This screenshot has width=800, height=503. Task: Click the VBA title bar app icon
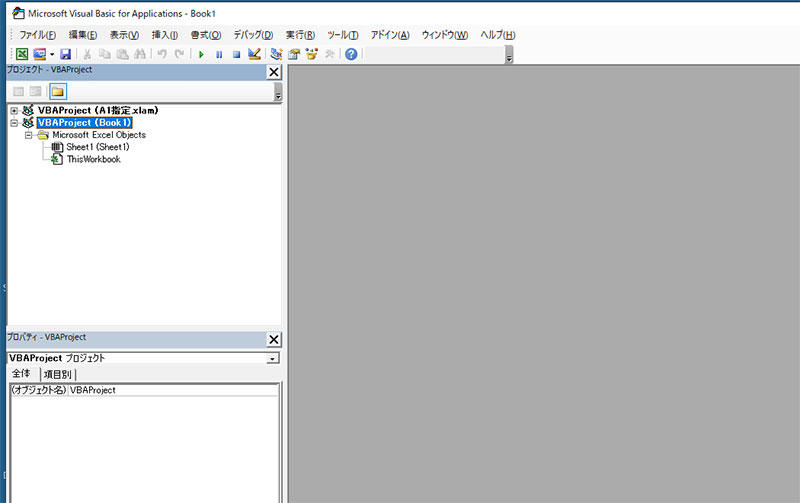coord(18,13)
